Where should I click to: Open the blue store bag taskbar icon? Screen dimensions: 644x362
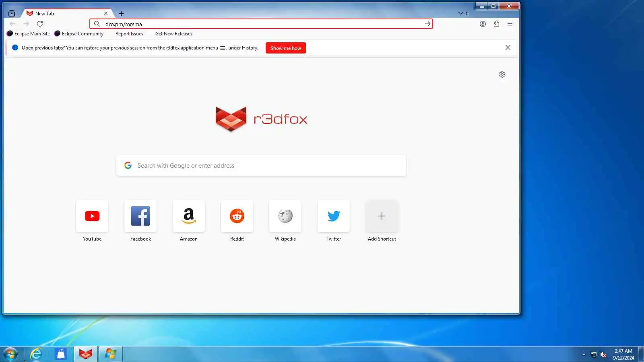coord(61,354)
